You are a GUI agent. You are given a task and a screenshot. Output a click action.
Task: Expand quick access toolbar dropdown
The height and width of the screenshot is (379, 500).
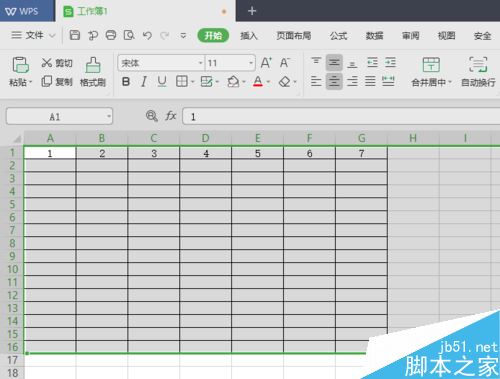pos(183,35)
